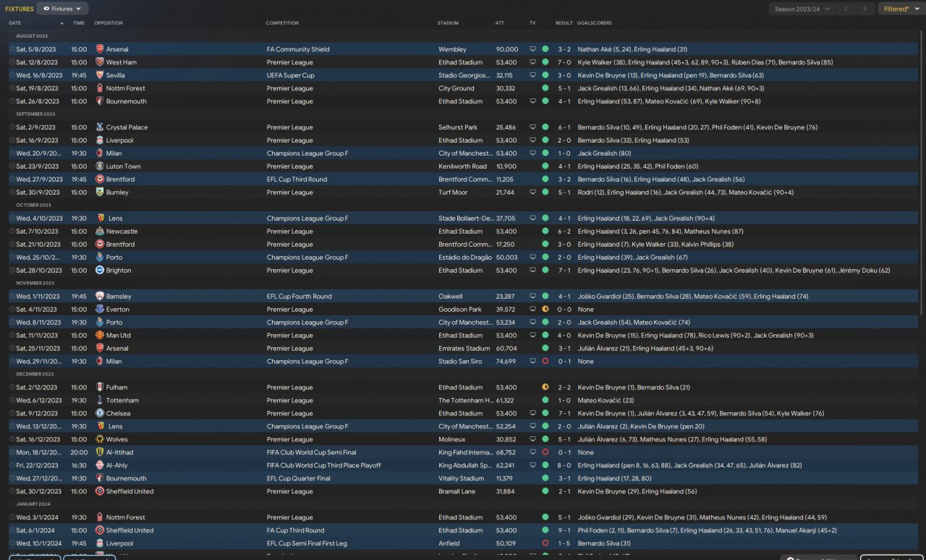This screenshot has width=926, height=560.
Task: Click the 7 - 0 result against West Ham
Action: [x=564, y=62]
